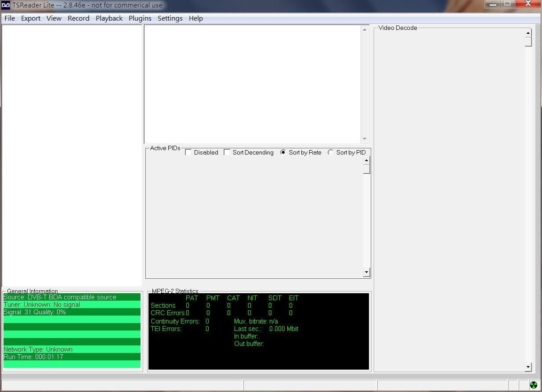Click the EIT column header in statistics
This screenshot has width=542, height=392.
293,298
